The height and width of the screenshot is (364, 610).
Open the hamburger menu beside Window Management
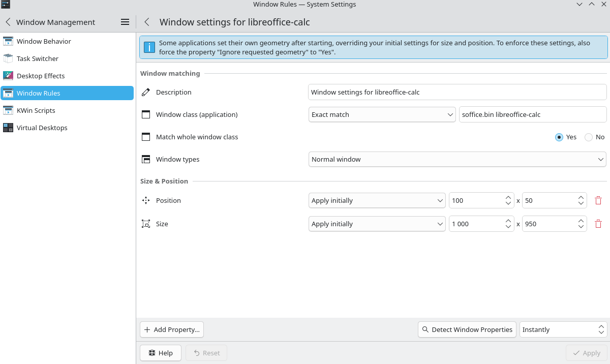click(x=125, y=22)
